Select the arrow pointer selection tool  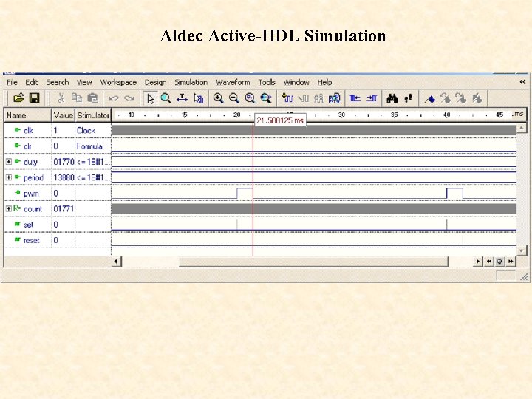(x=150, y=98)
